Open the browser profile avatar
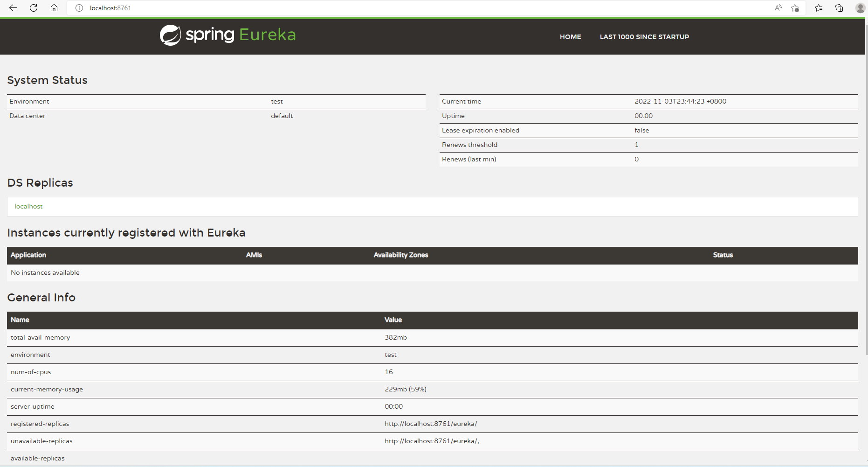Screen dimensions: 868x467 pos(860,8)
